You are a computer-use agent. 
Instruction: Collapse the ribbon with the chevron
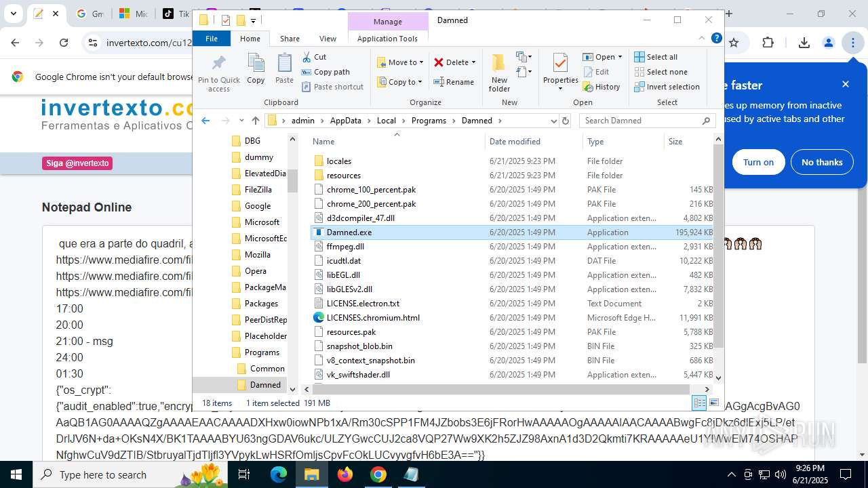pyautogui.click(x=703, y=39)
